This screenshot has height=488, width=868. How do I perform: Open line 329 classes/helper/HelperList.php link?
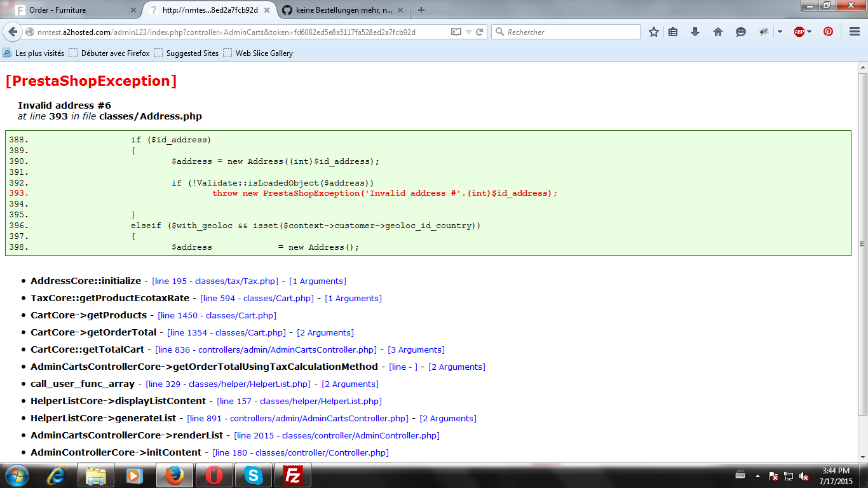[228, 384]
